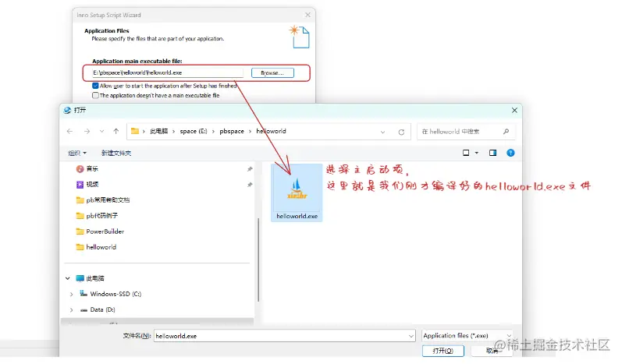Image resolution: width=622 pixels, height=364 pixels.
Task: Click the 取消 cancel button
Action: click(x=492, y=351)
